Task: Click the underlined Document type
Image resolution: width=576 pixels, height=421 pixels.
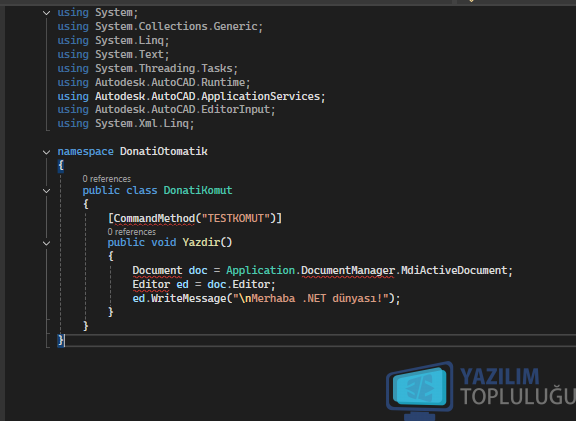Action: 157,271
